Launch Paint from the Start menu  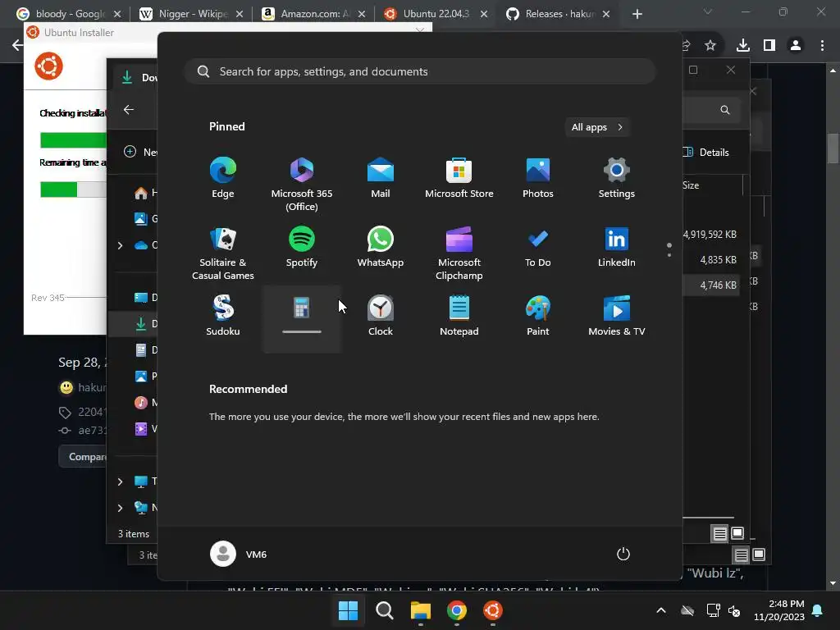538,316
